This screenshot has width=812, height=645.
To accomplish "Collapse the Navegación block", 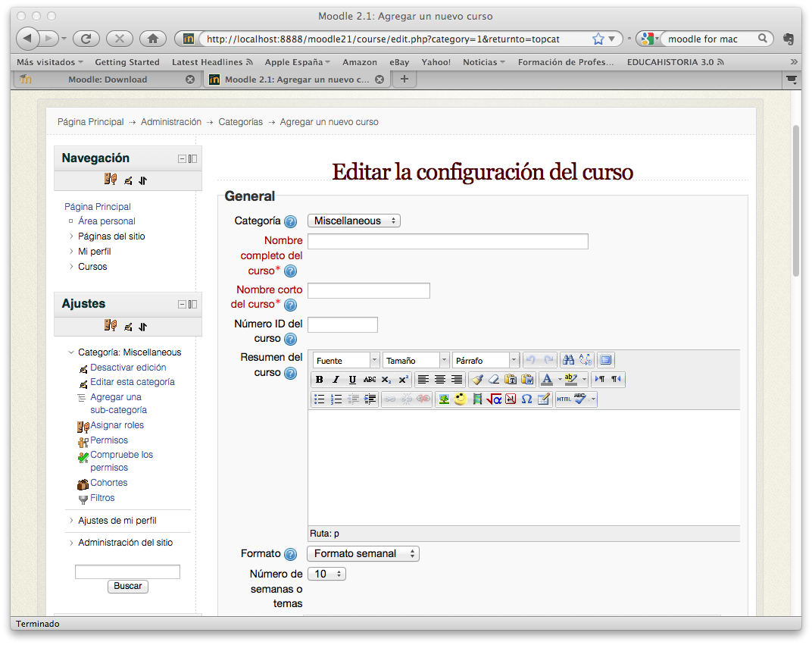I will tap(181, 158).
